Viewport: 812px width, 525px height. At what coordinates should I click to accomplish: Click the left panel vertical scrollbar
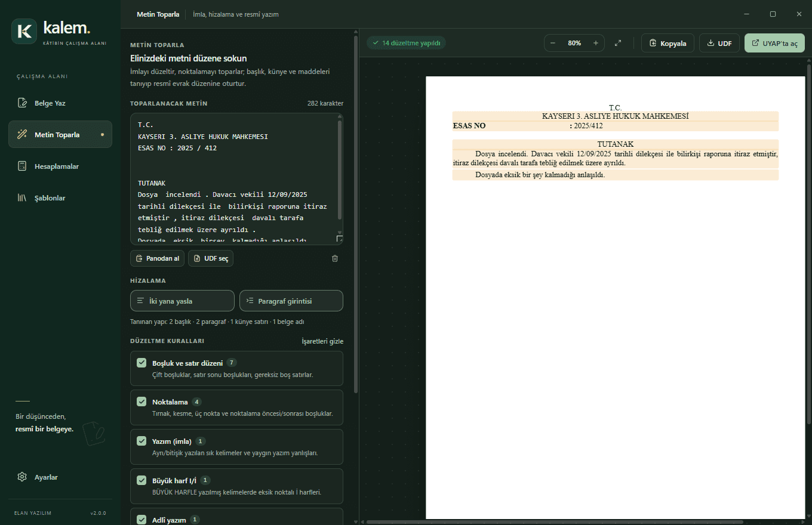tap(356, 215)
